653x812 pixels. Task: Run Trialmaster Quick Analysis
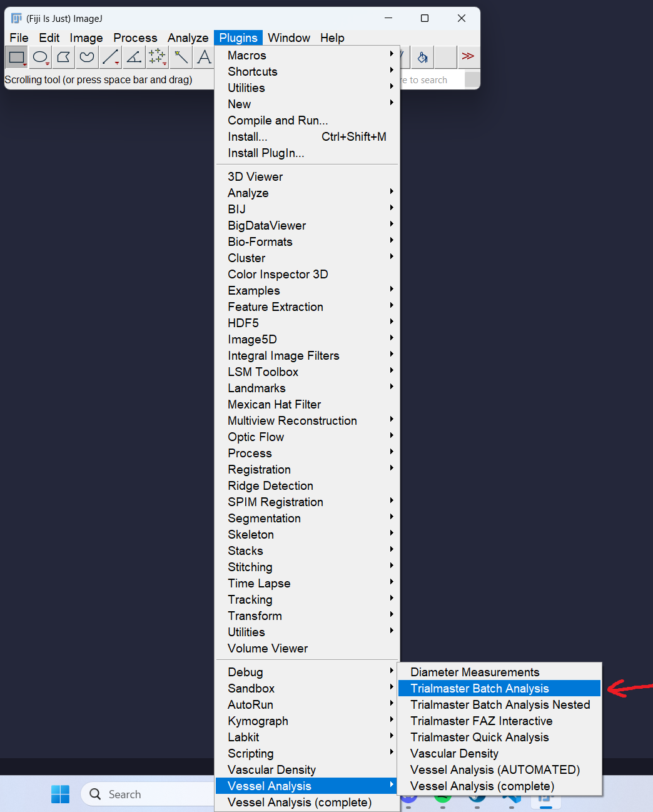click(499, 737)
